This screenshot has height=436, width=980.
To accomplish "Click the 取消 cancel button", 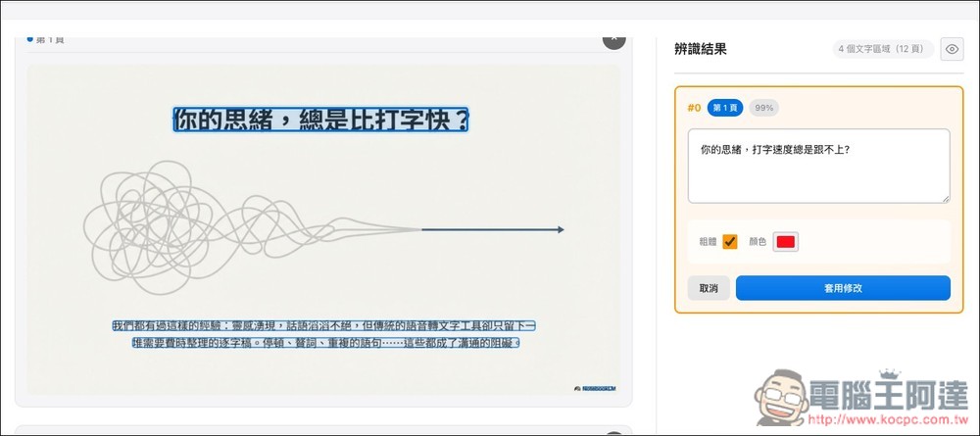I will point(709,288).
